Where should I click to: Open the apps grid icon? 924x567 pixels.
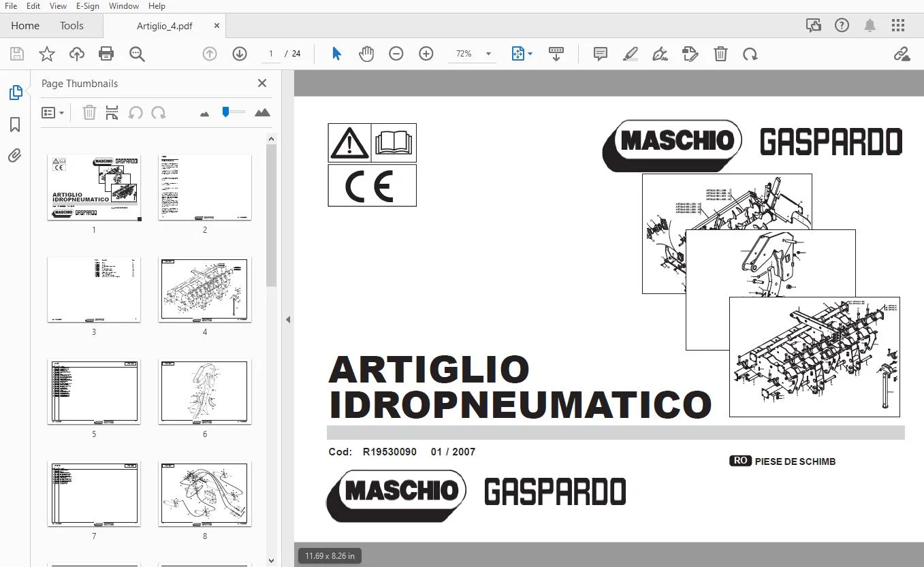pyautogui.click(x=898, y=26)
